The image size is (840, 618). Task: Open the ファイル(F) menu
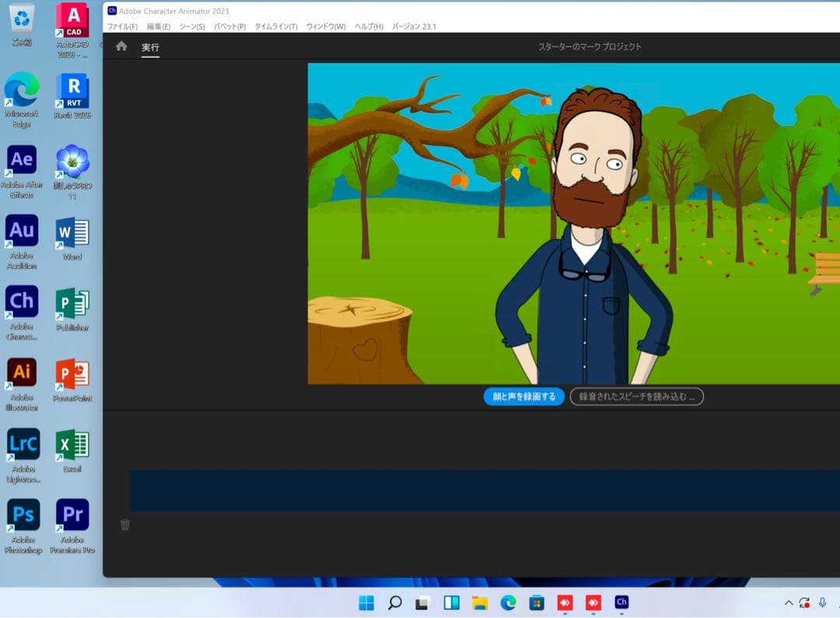click(x=122, y=26)
